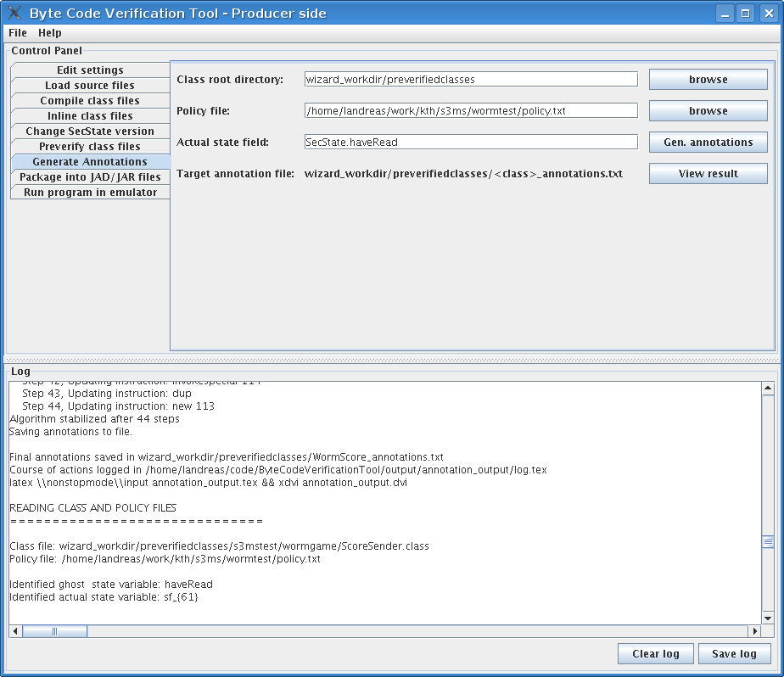The width and height of the screenshot is (784, 677).
Task: Click the log scroll right arrow
Action: [x=755, y=631]
